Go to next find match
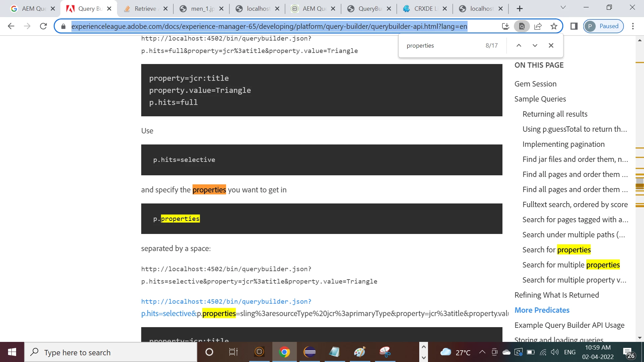 click(x=535, y=46)
